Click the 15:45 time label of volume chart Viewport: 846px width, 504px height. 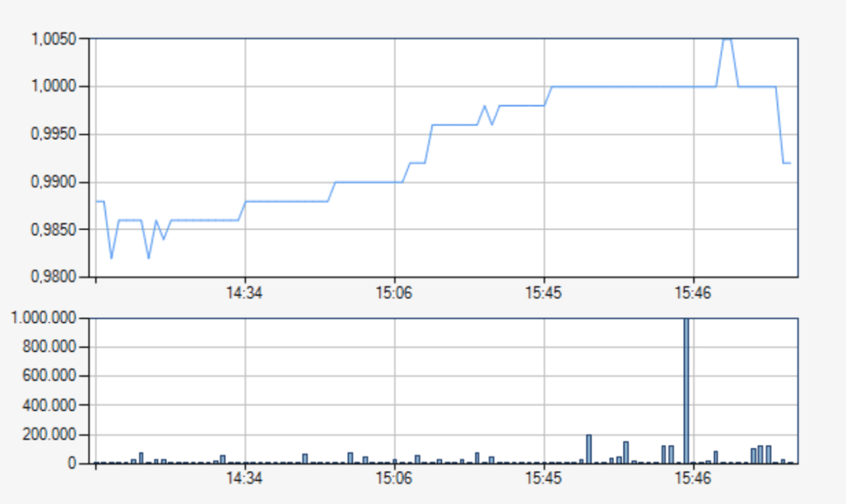[x=544, y=478]
